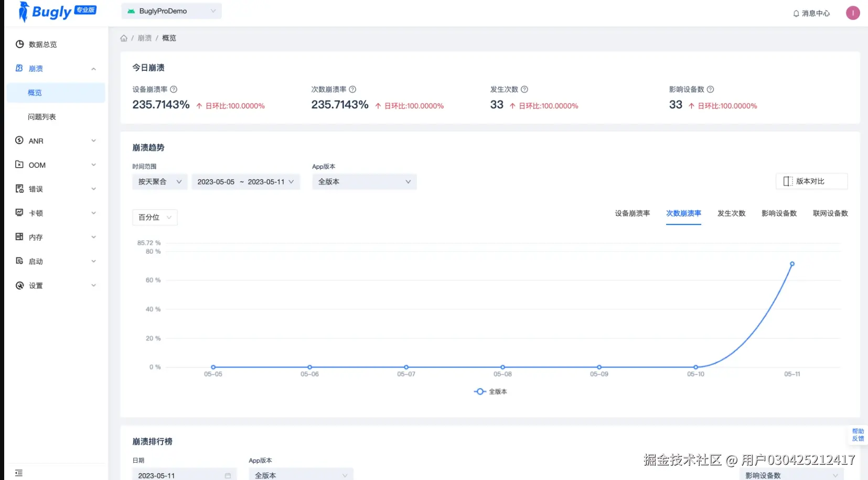The image size is (868, 480).
Task: Open the 按天聚合 aggregation dropdown
Action: 159,182
